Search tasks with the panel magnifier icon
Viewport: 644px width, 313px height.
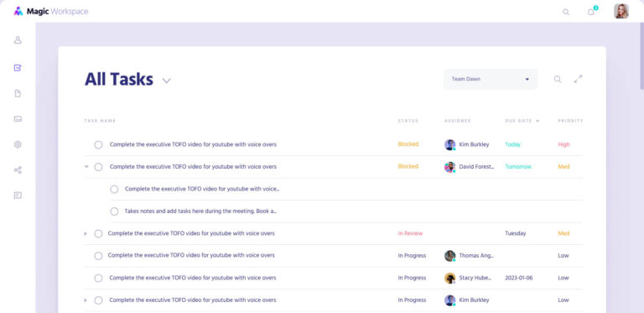pos(558,79)
